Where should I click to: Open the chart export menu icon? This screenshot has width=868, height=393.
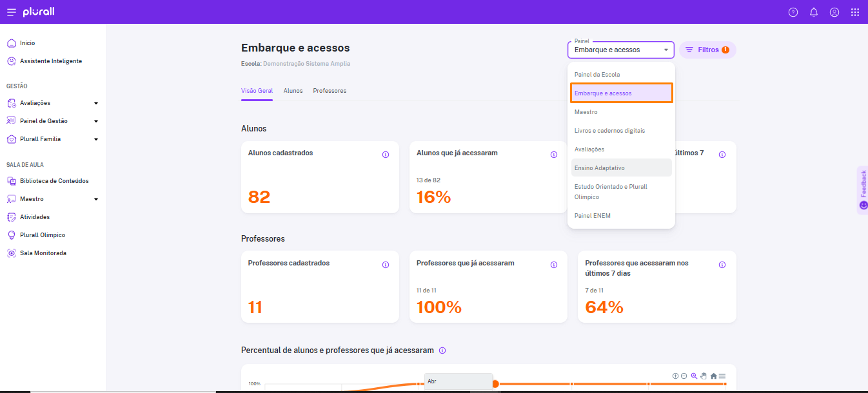pos(722,376)
